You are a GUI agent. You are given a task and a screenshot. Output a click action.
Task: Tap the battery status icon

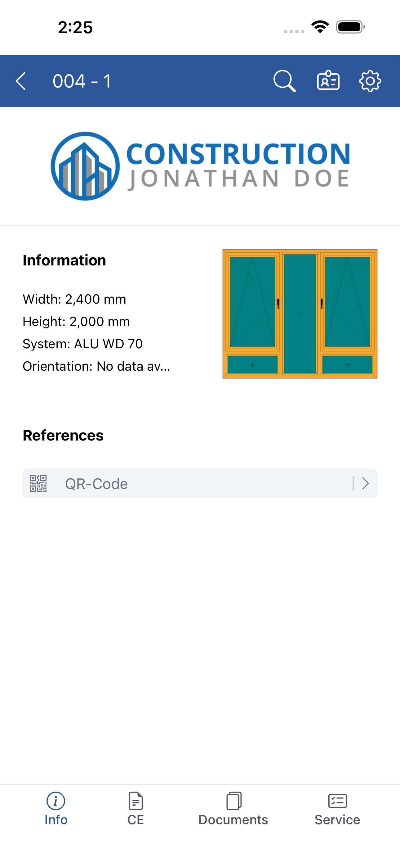[x=350, y=27]
